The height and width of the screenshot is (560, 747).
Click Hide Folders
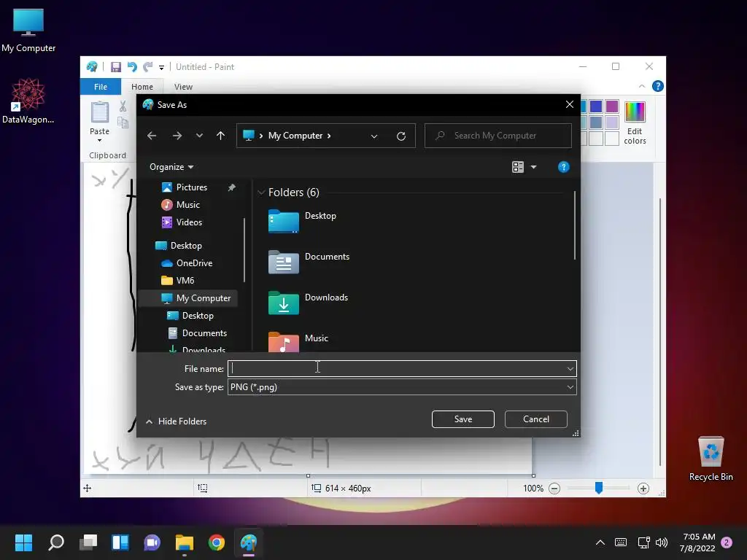[177, 421]
